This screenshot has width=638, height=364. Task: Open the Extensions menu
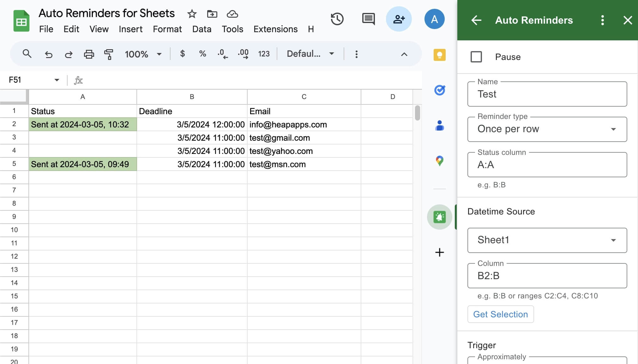[x=275, y=29]
